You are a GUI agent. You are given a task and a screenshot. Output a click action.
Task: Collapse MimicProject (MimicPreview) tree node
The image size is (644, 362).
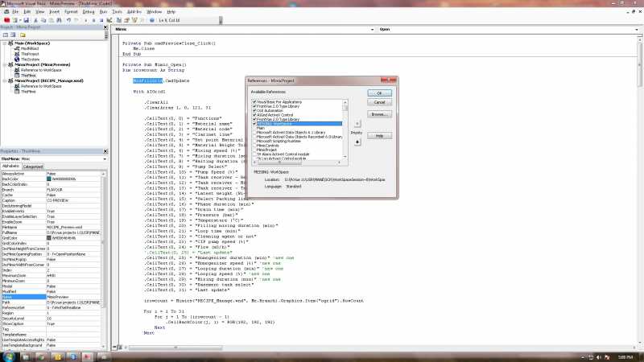(5, 65)
